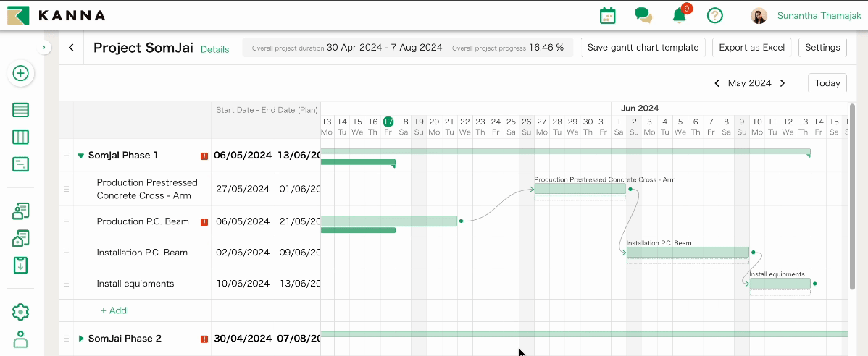Open the settings gear icon in sidebar
Screen dimensions: 868x356
(21, 312)
